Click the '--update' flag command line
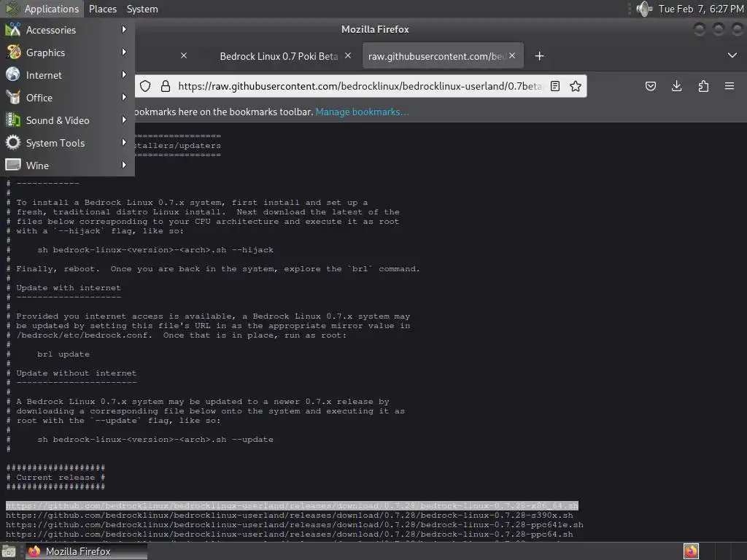The width and height of the screenshot is (747, 560). (x=155, y=440)
